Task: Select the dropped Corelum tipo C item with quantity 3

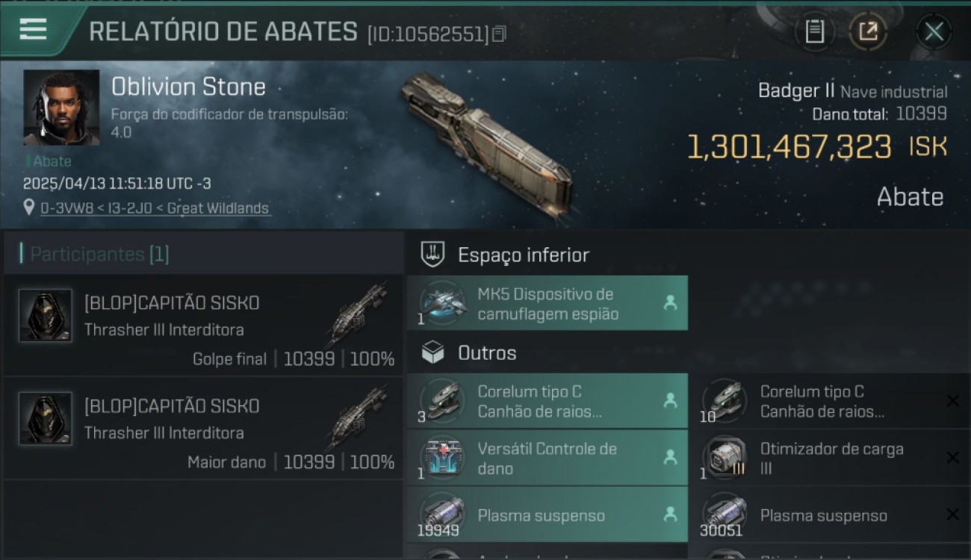Action: pos(547,401)
